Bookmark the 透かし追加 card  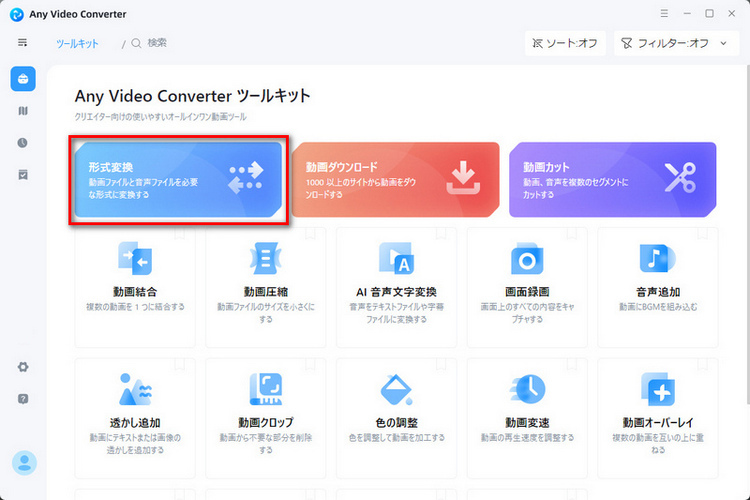pyautogui.click(x=179, y=365)
